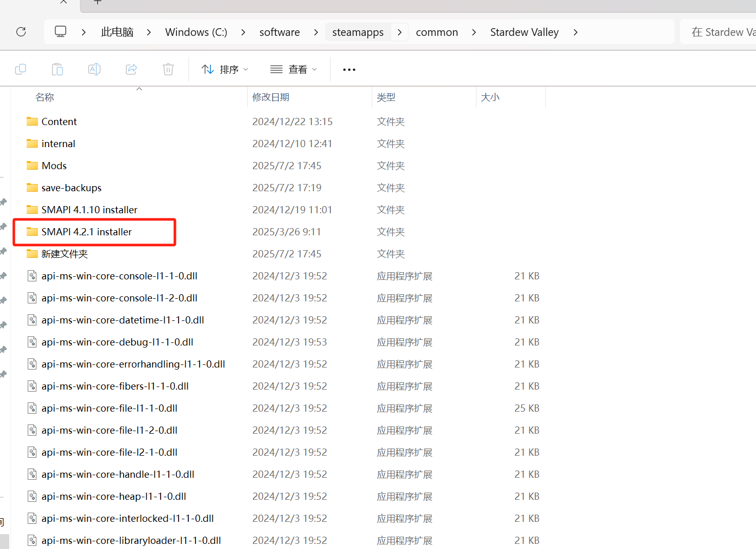Screen dimensions: 756x549
Task: Navigate to steamapps breadcrumb
Action: click(x=358, y=32)
